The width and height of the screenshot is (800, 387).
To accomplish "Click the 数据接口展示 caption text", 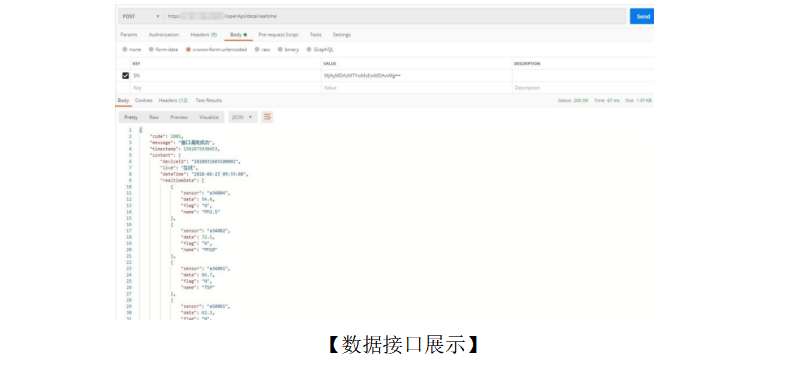I will click(403, 345).
